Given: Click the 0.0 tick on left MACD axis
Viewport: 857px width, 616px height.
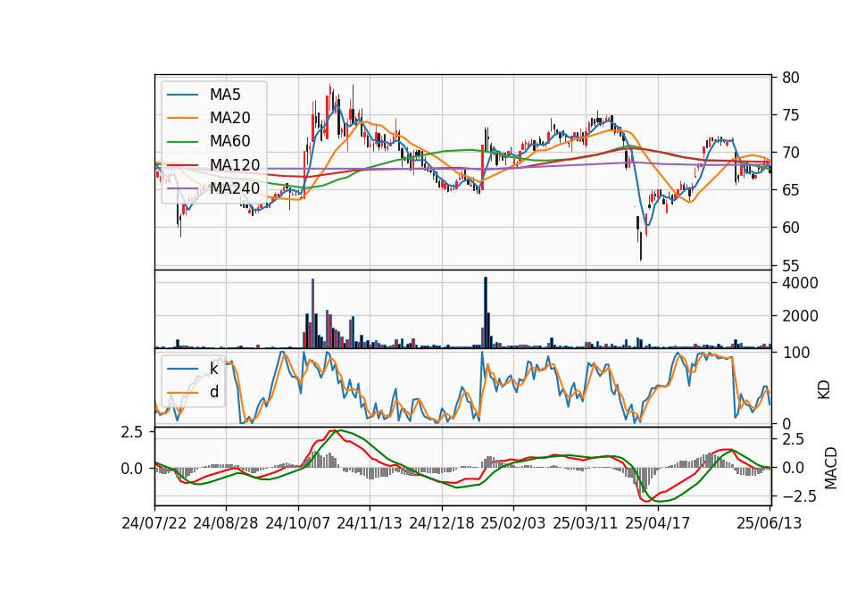Looking at the screenshot, I should pos(132,469).
